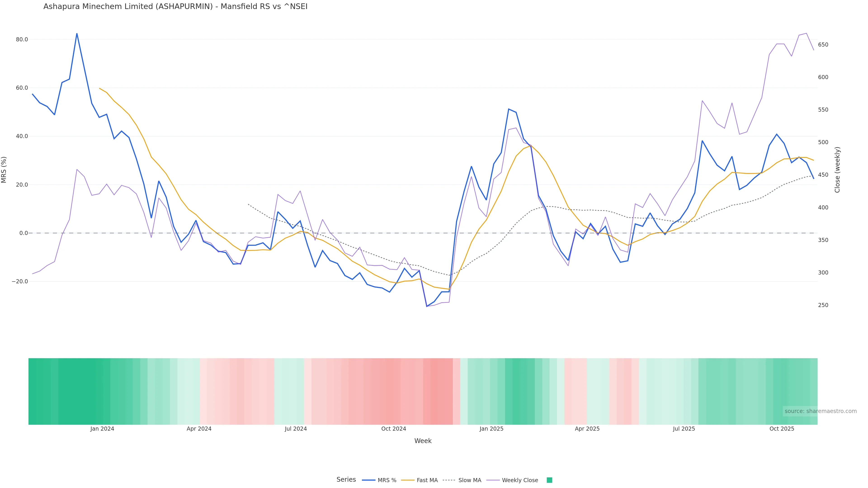Click the 80.0 tick on MRS axis
This screenshot has height=488, width=868.
pyautogui.click(x=22, y=40)
